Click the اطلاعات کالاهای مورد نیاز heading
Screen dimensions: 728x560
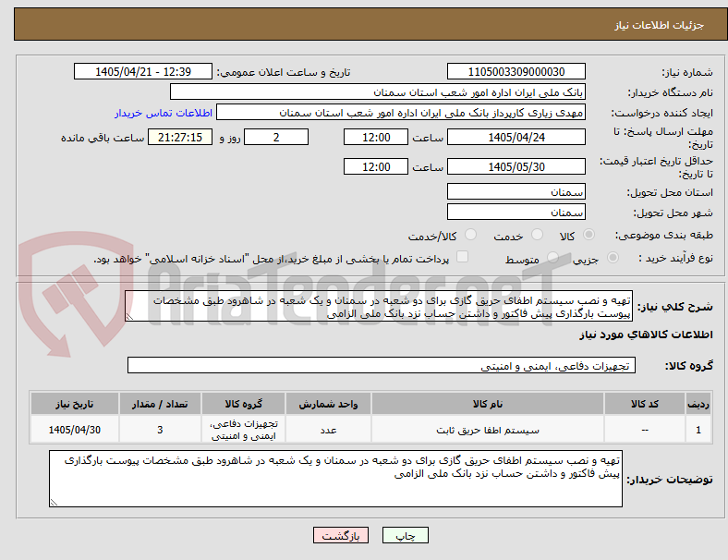646,335
